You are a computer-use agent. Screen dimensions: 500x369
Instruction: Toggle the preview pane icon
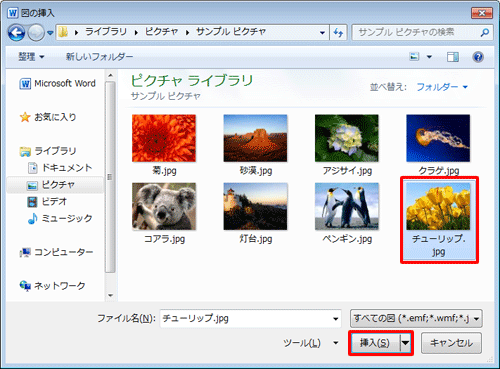[x=452, y=57]
